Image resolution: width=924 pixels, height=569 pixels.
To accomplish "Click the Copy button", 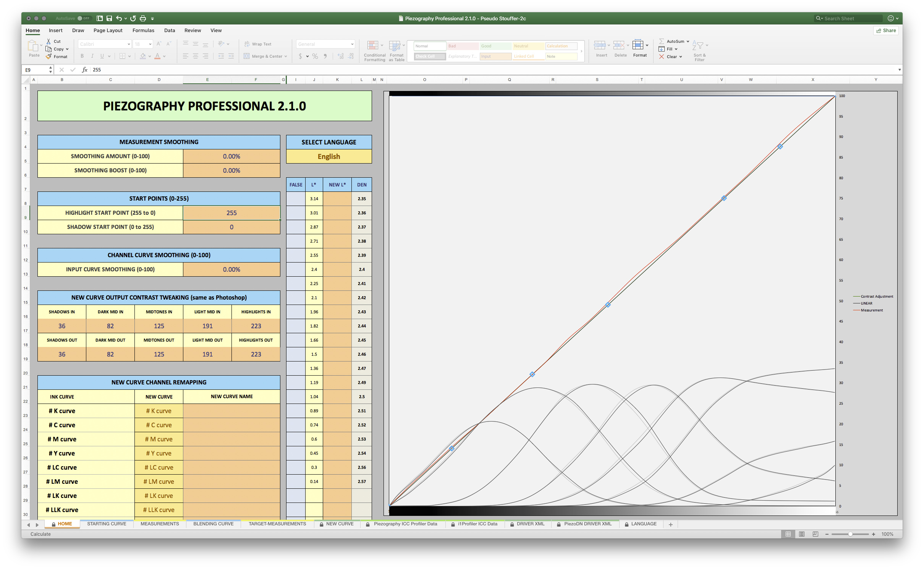I will [x=57, y=49].
